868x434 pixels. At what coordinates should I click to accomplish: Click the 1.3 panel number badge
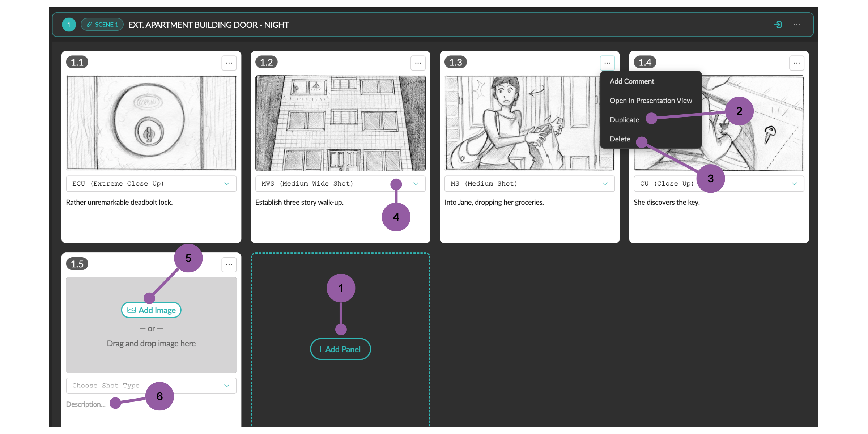tap(456, 62)
